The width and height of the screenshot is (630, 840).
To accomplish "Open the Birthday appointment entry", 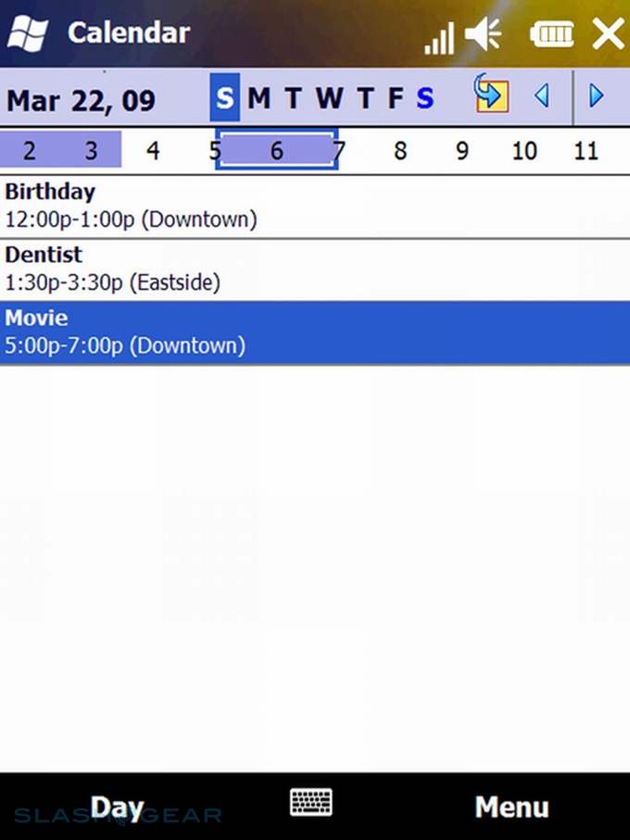I will [x=315, y=206].
